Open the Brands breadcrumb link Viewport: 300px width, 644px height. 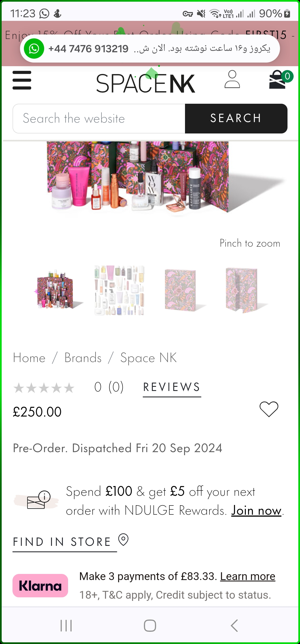[x=83, y=358]
